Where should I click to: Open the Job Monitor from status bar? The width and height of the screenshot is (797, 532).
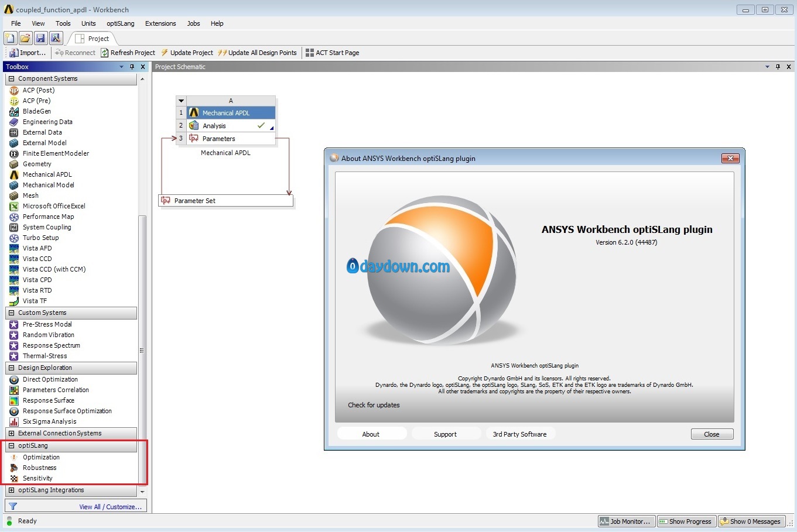(625, 521)
